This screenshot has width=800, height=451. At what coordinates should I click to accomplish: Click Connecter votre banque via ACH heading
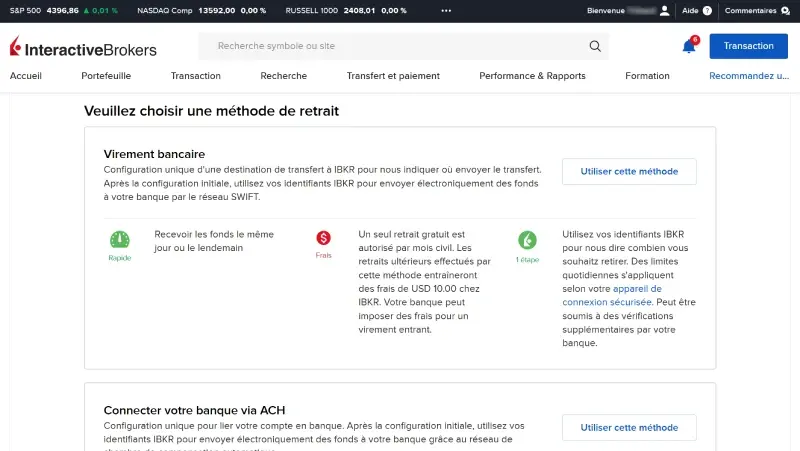click(194, 410)
